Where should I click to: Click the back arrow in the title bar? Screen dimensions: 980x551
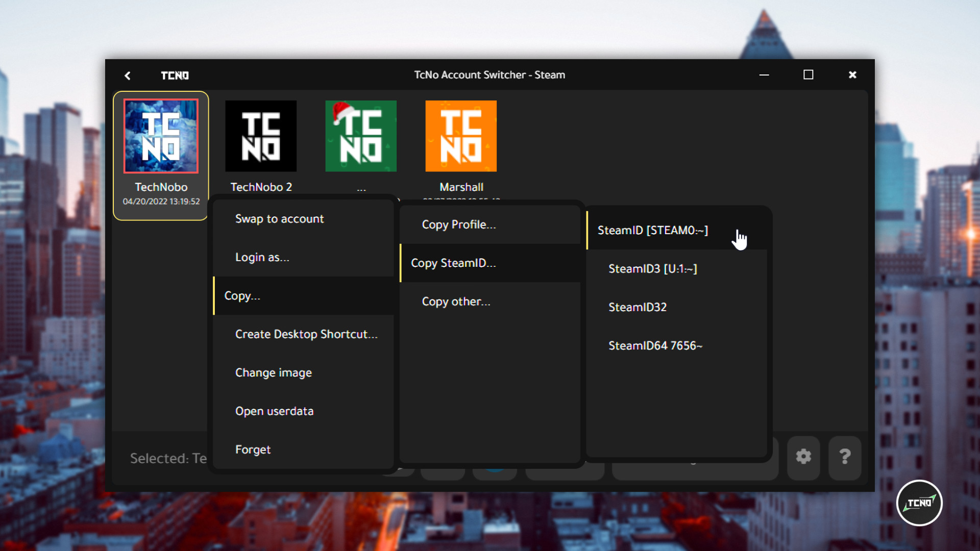[128, 75]
